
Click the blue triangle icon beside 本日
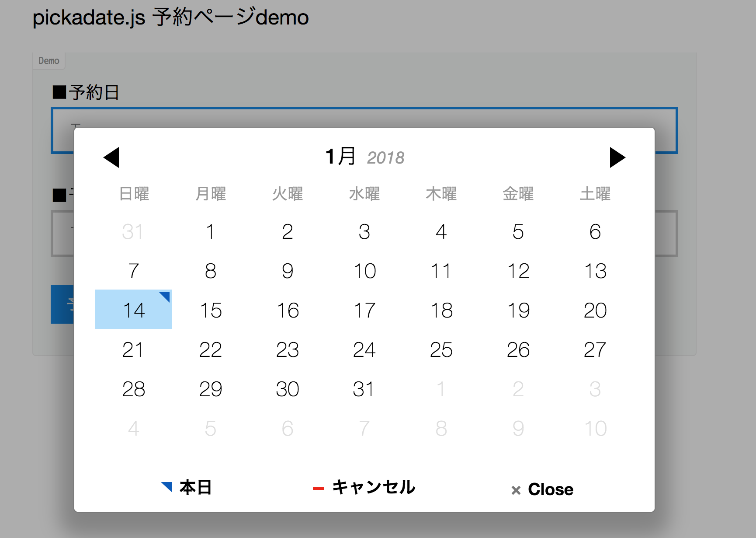[x=165, y=487]
